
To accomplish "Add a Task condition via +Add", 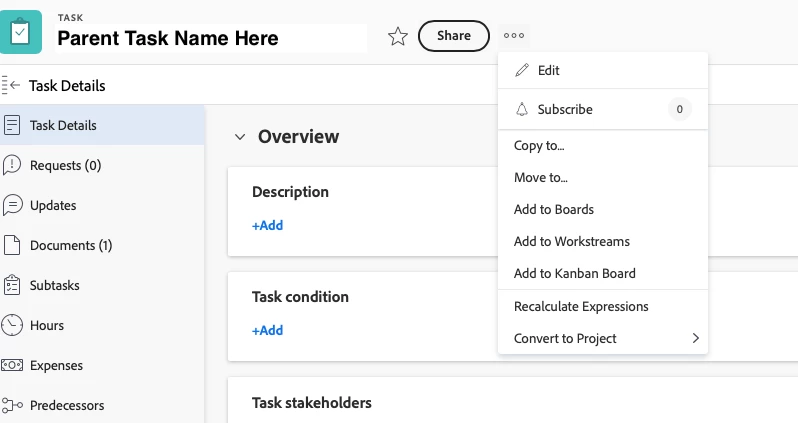I will coord(267,330).
